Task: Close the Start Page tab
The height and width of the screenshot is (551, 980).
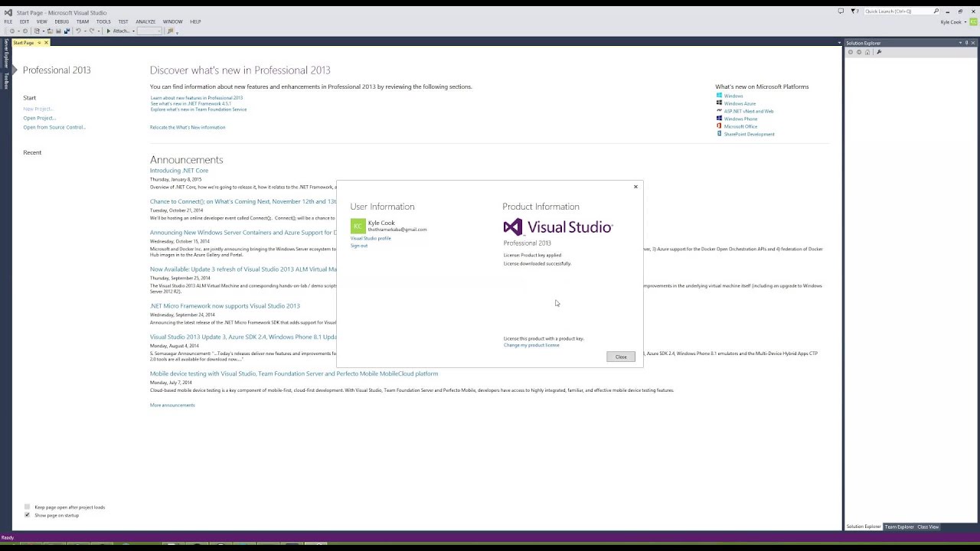Action: coord(46,43)
